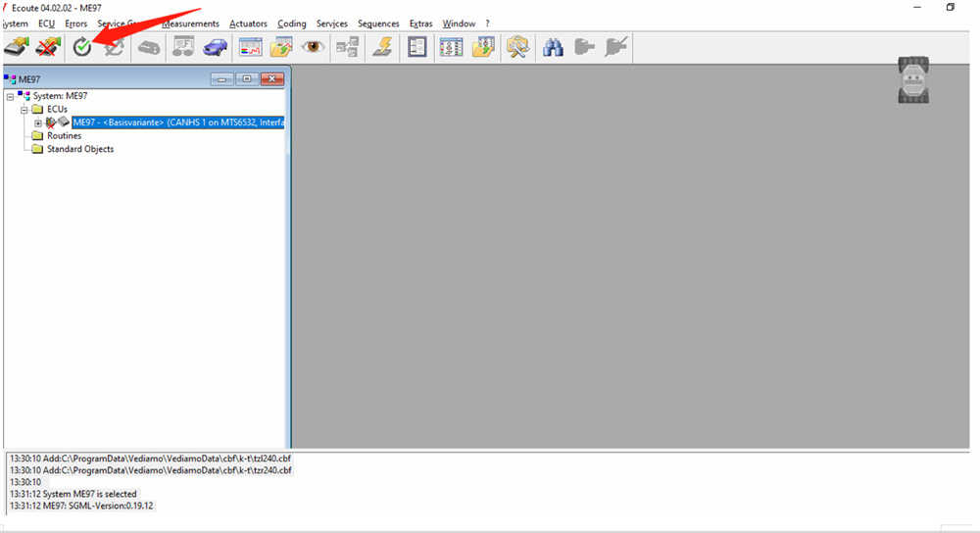Click the green checkmark connect icon
The width and height of the screenshot is (980, 533).
[82, 46]
